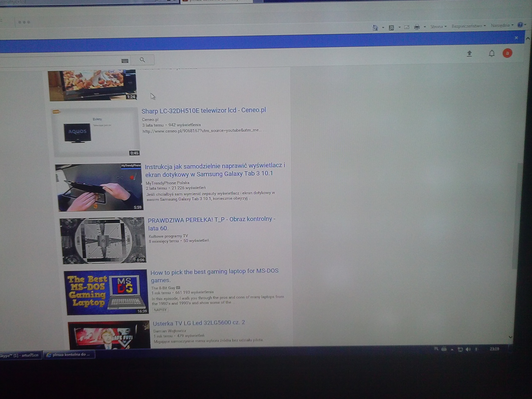Open 'Instrukcja jak samodzielnie naprawić wyświetlacz' title
This screenshot has width=532, height=399.
pos(215,170)
